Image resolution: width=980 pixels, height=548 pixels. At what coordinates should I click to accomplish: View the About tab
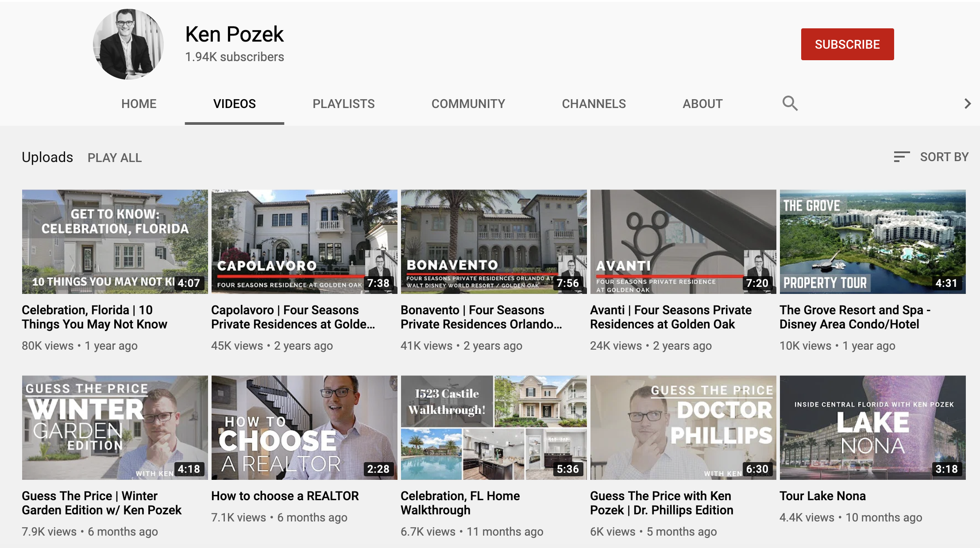(702, 104)
